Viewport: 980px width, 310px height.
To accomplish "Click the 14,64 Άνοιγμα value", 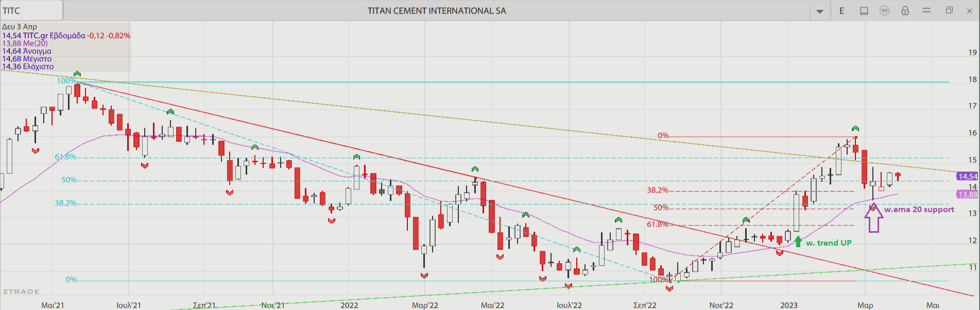I will point(27,51).
